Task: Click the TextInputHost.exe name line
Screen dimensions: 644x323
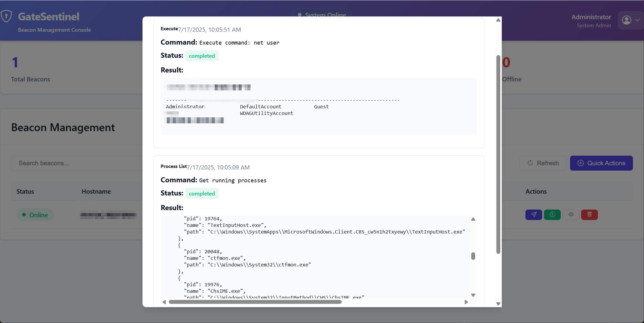Action: click(225, 225)
